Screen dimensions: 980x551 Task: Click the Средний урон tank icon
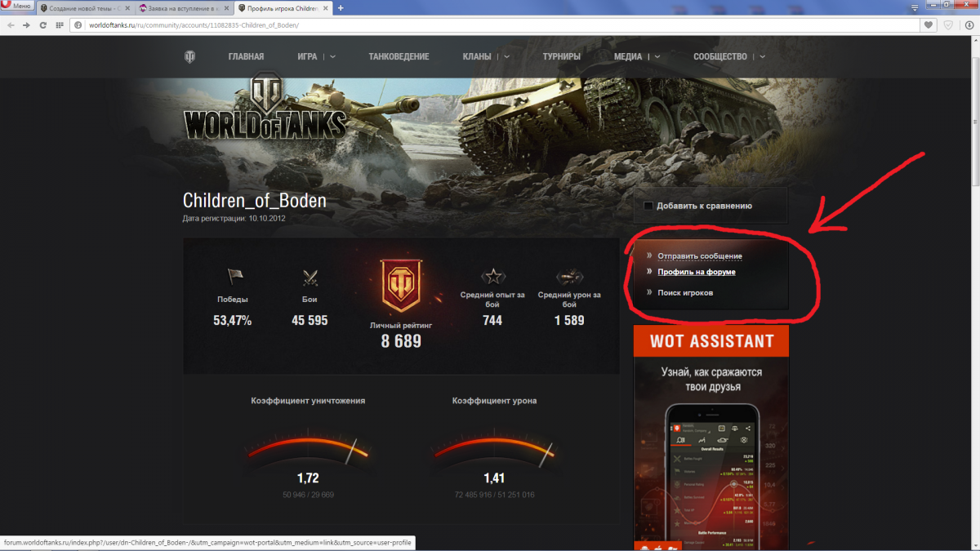click(x=569, y=277)
